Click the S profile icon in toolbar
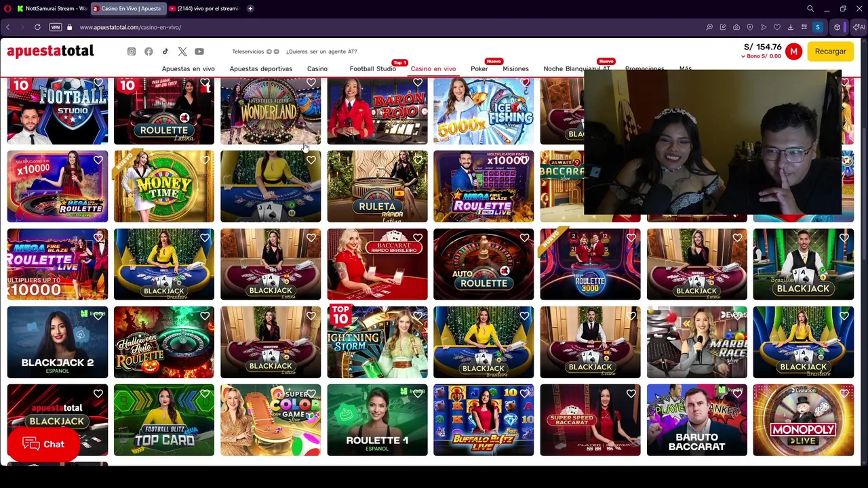Screen dimensions: 868x488 click(x=818, y=27)
